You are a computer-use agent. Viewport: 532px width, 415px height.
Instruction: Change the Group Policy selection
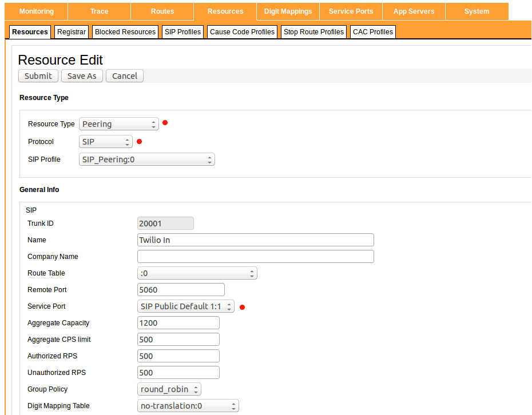coord(169,389)
